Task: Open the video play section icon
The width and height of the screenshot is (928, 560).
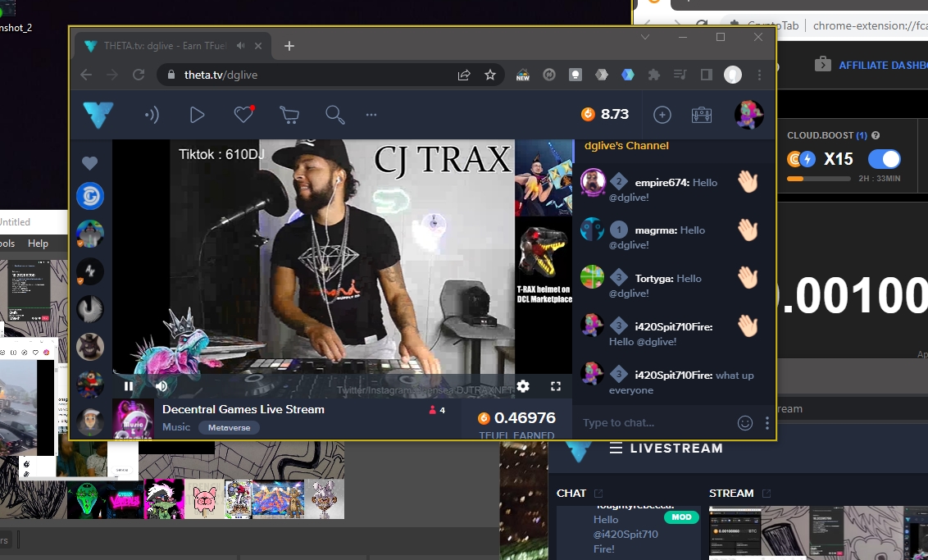Action: point(197,115)
